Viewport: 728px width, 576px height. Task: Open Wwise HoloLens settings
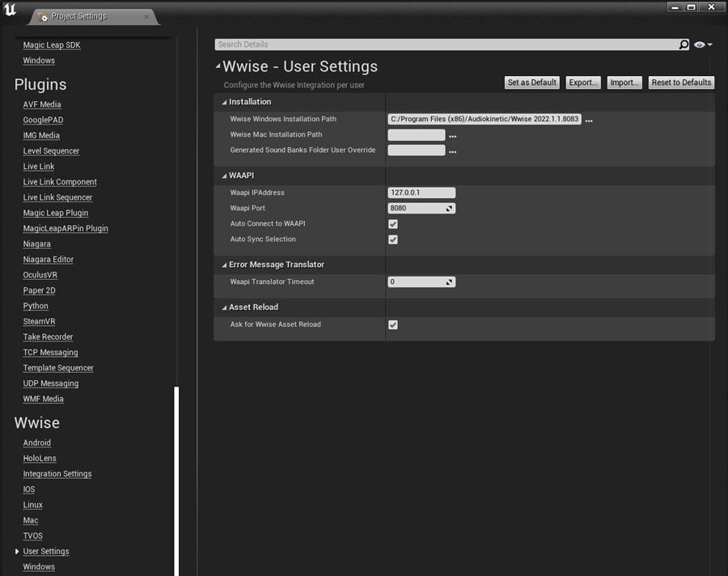pyautogui.click(x=40, y=459)
